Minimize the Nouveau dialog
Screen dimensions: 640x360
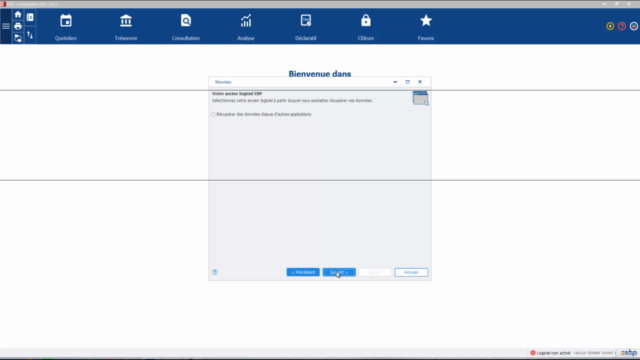395,82
